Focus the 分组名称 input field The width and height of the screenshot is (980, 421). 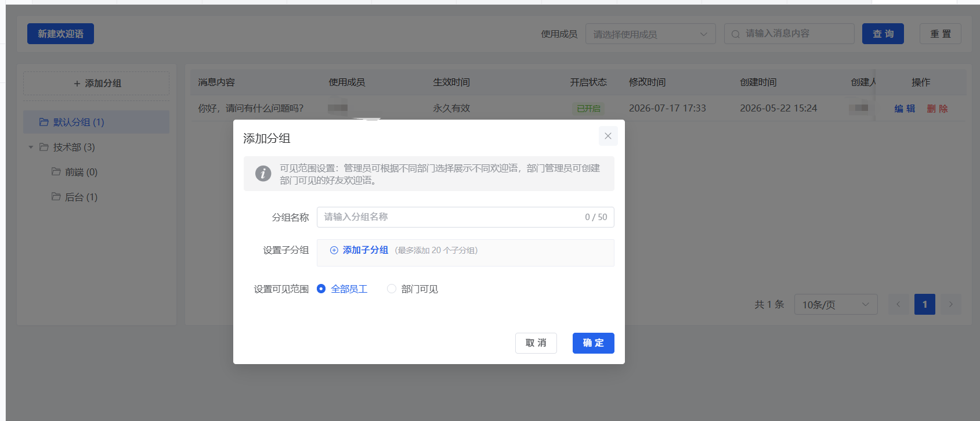[x=465, y=217]
